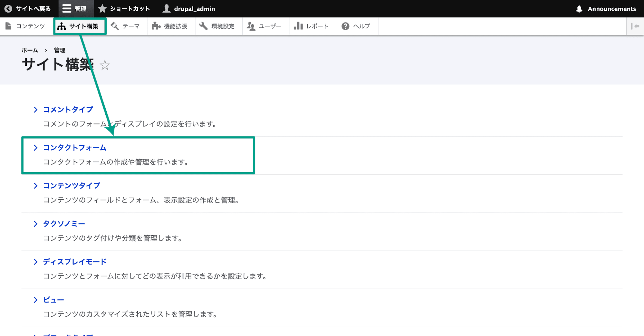Open the コンテンツ menu item text
Screen dimensions: 644x336
coord(31,26)
